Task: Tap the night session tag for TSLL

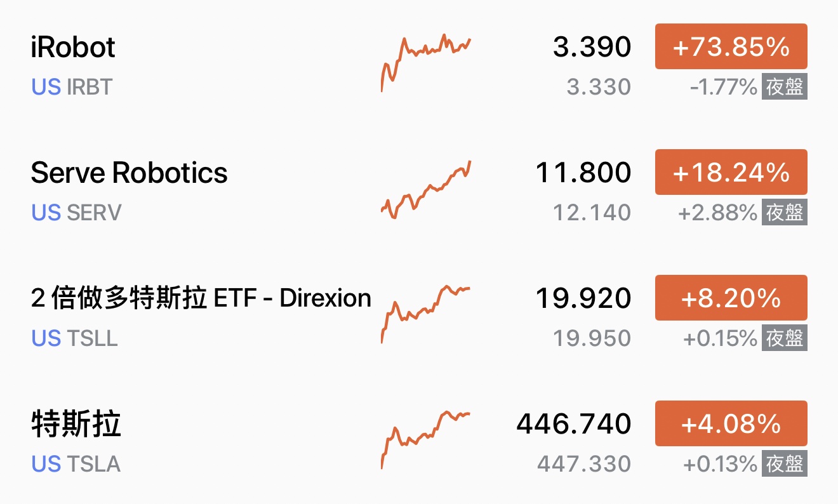Action: pos(785,338)
